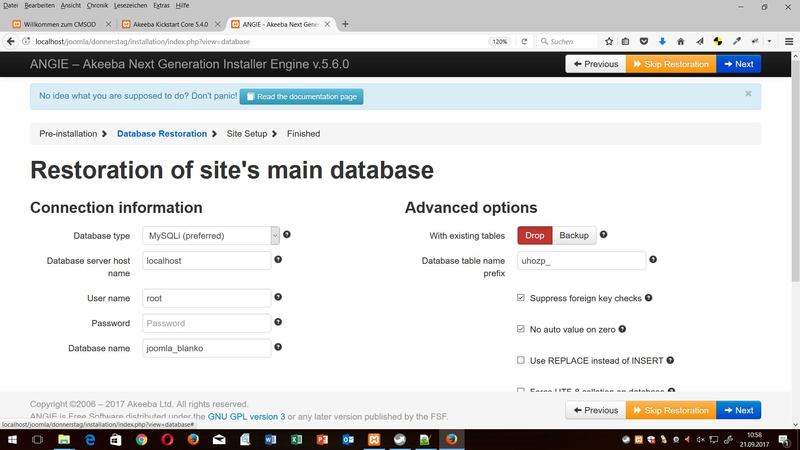Click the browser back arrow button
Image resolution: width=800 pixels, height=450 pixels.
[x=11, y=41]
